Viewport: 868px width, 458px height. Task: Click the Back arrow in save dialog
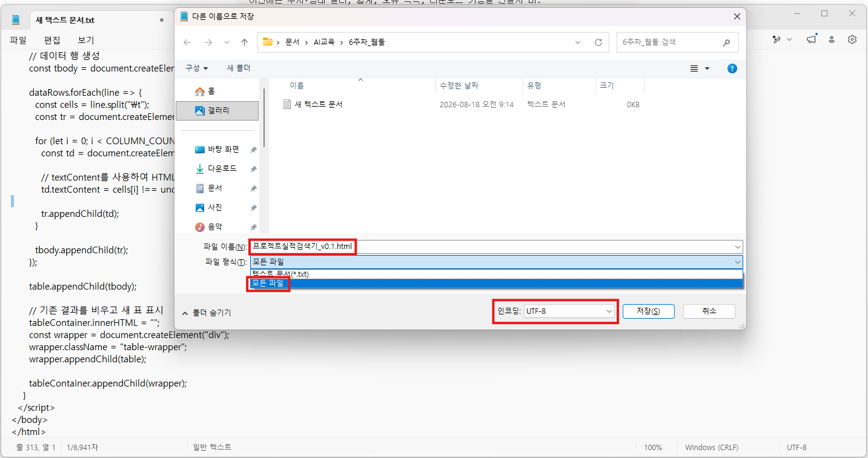click(187, 42)
